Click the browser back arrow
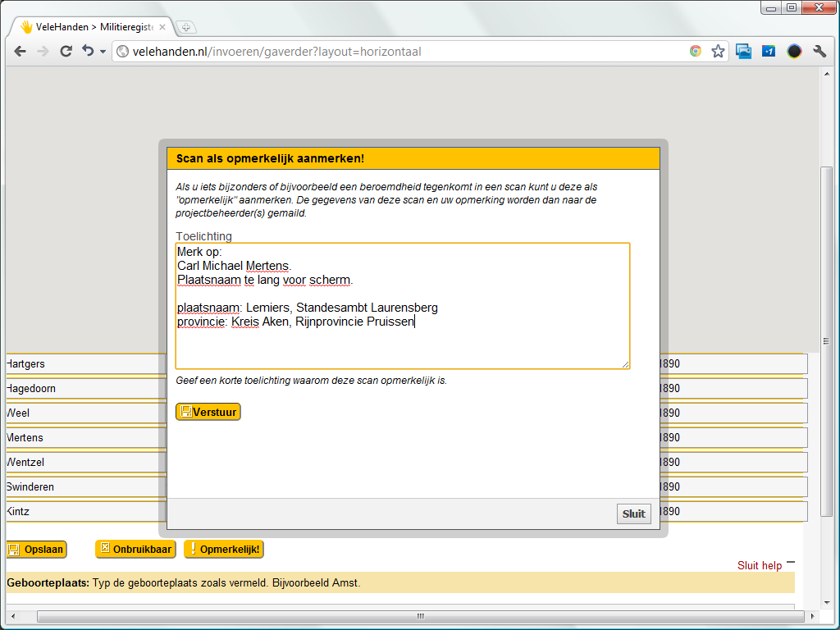 (x=20, y=51)
